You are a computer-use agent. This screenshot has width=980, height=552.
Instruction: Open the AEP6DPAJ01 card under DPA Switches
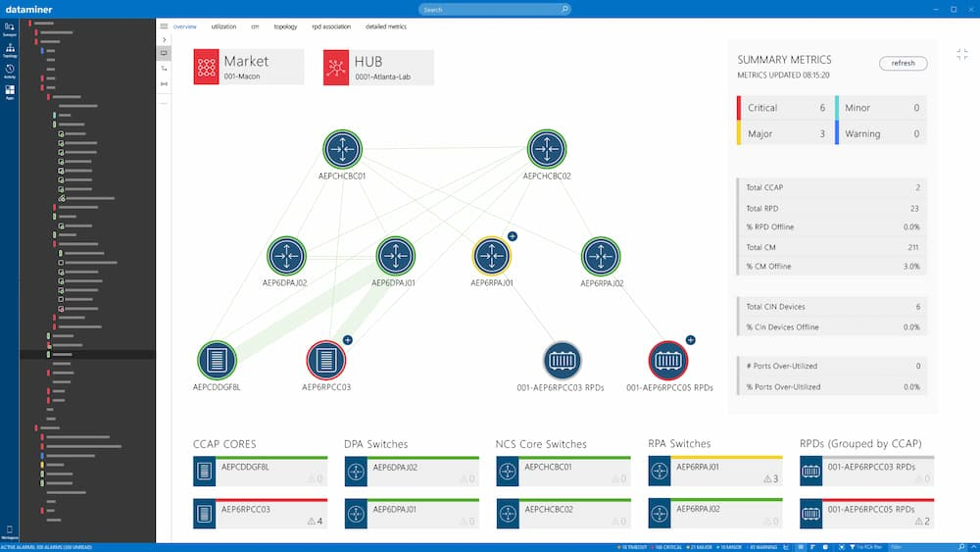tap(412, 513)
